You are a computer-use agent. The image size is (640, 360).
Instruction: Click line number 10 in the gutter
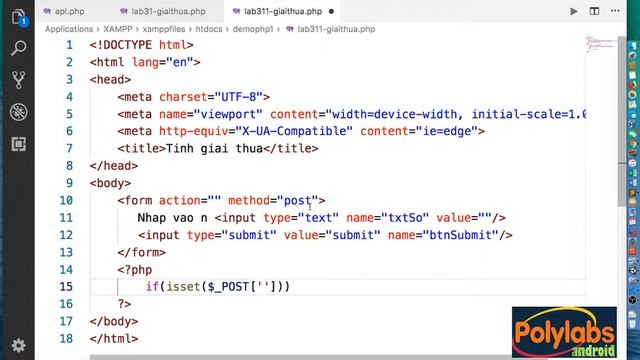point(66,200)
